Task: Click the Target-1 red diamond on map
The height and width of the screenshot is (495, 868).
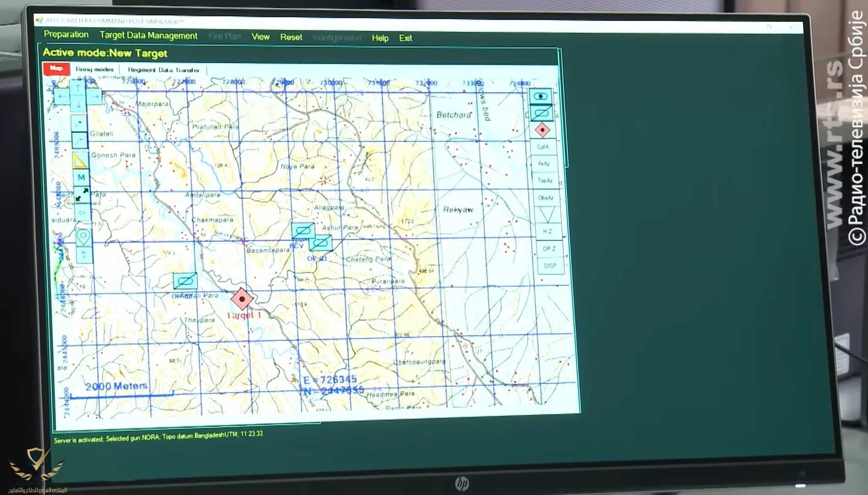Action: pyautogui.click(x=242, y=299)
